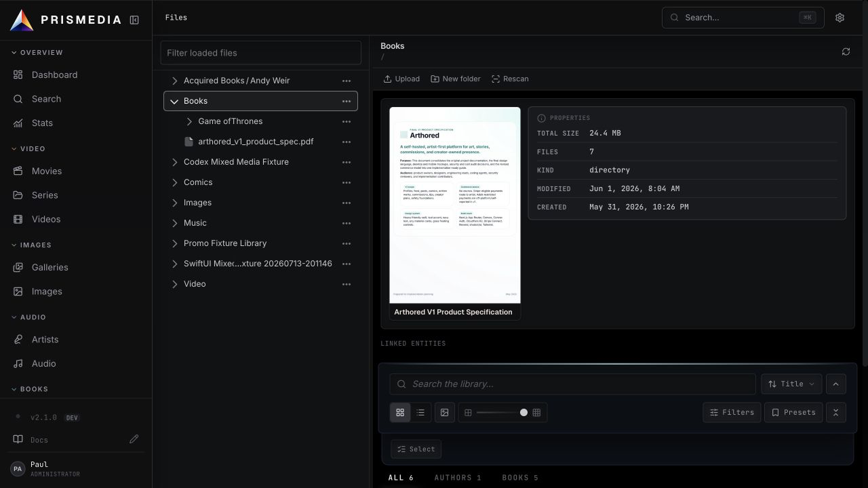Expand the Acquired Books / Andy Weir folder
Viewport: 868px width, 488px height.
point(174,81)
